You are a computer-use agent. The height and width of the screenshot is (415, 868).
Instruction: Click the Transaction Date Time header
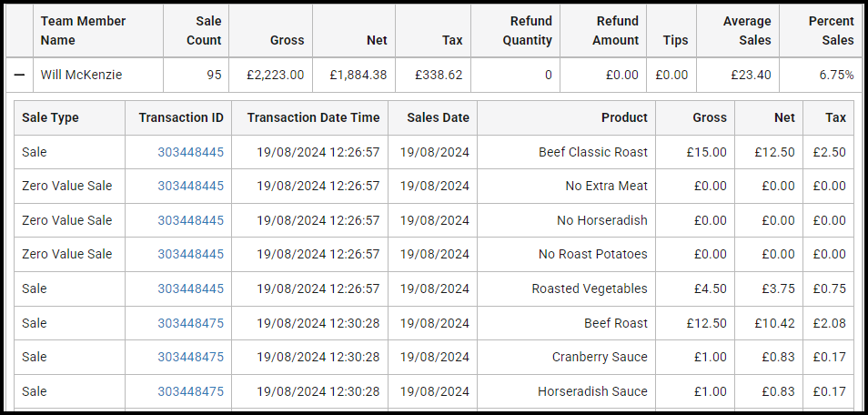click(313, 117)
